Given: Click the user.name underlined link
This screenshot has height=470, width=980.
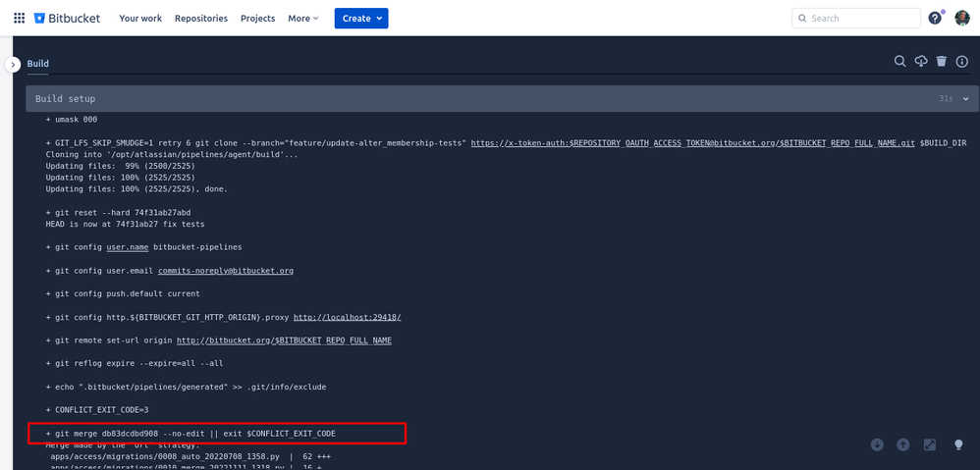Looking at the screenshot, I should (x=127, y=247).
